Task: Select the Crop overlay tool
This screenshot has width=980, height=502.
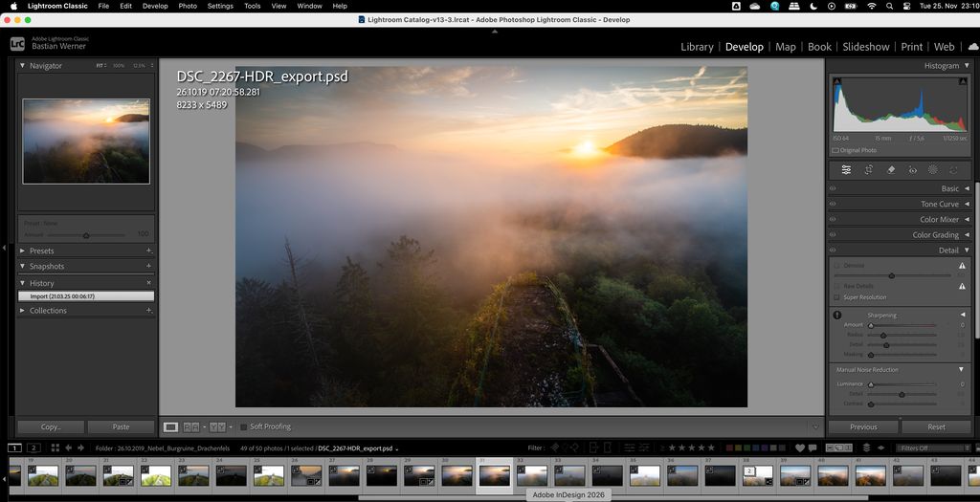Action: (868, 169)
